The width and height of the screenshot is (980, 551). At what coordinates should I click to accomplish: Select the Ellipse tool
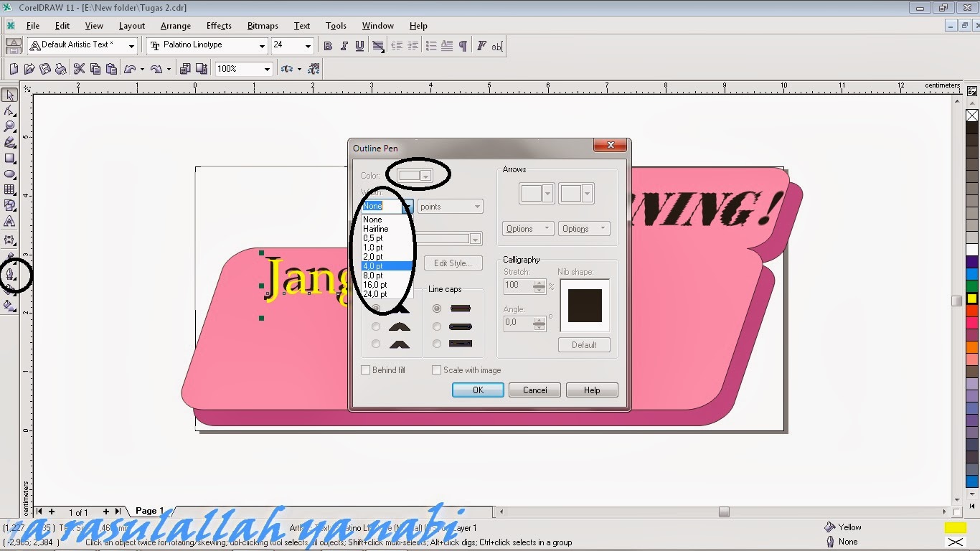[10, 174]
